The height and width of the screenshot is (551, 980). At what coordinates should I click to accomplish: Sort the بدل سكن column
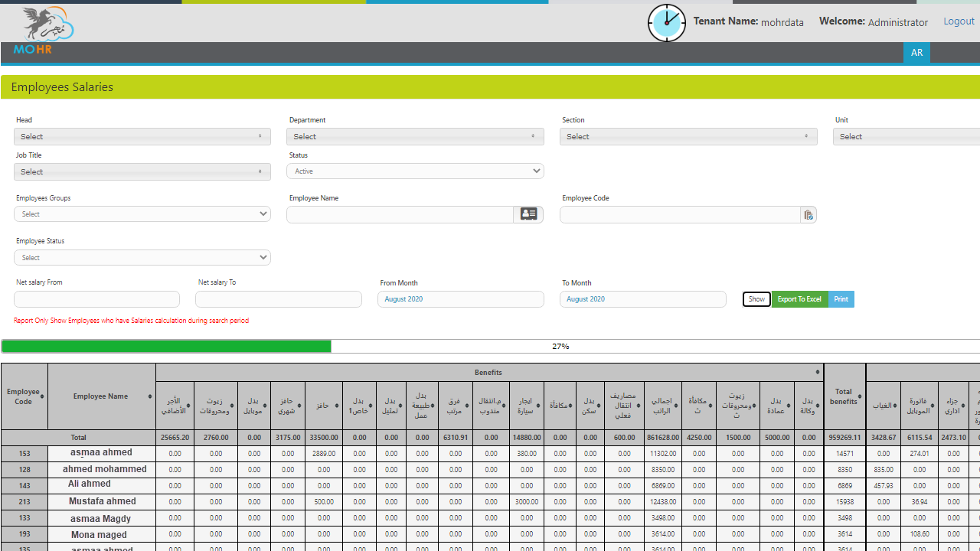tap(599, 406)
